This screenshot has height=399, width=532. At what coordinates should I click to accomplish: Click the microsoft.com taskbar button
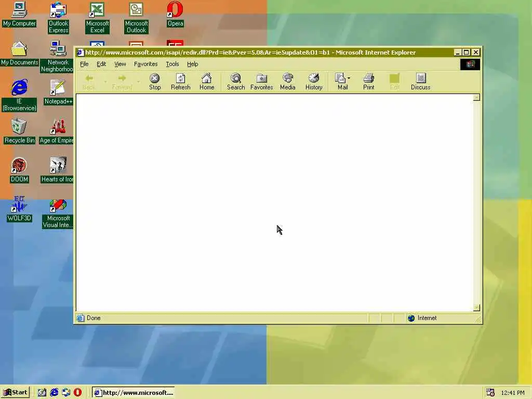tap(134, 393)
